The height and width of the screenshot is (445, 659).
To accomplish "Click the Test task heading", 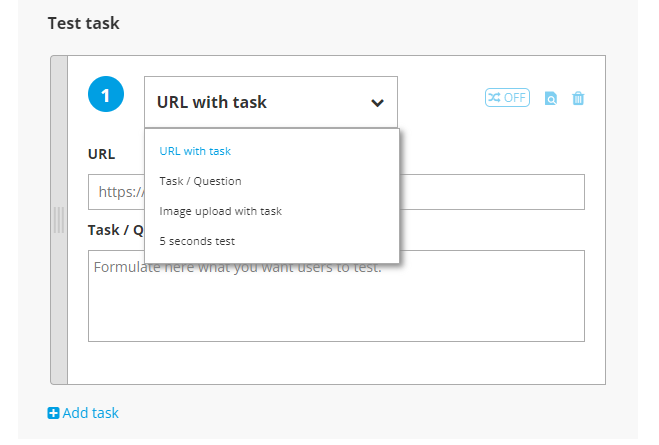I will (x=84, y=23).
